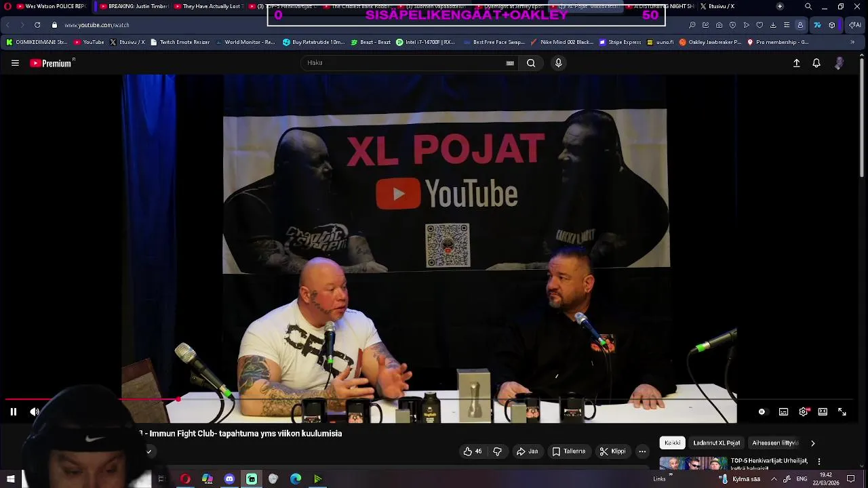This screenshot has width=868, height=488.
Task: Click the red video progress bar scrubber
Action: (178, 399)
